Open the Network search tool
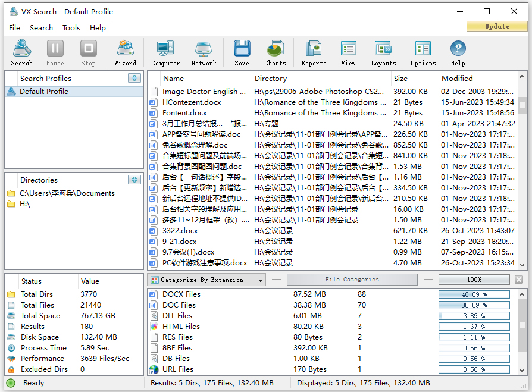Viewport: 532px width, 392px height. [204, 53]
